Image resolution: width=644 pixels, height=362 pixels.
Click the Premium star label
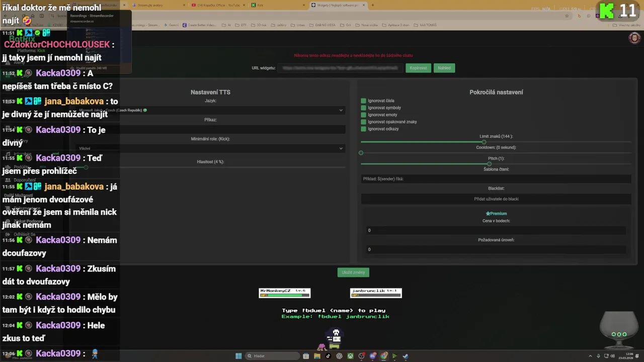496,214
